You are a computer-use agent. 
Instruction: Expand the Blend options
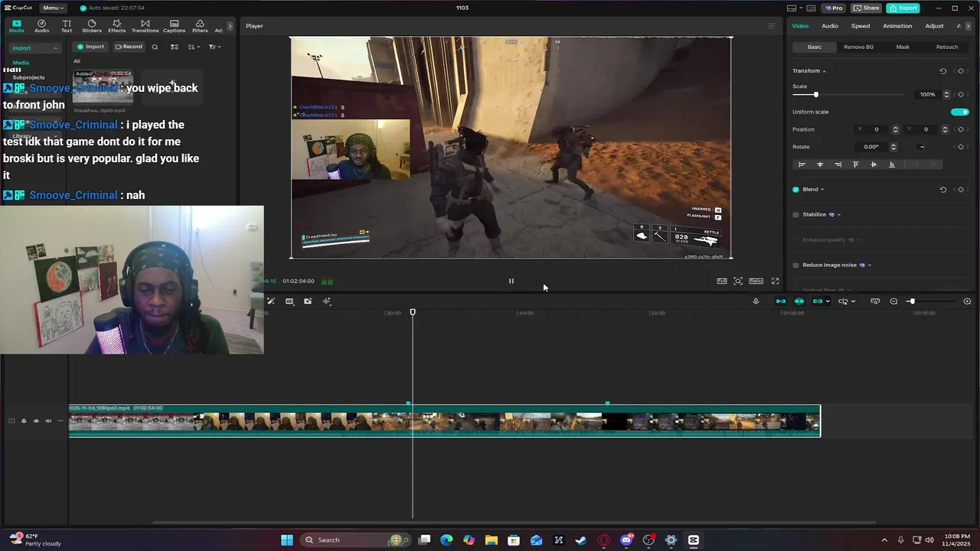822,190
